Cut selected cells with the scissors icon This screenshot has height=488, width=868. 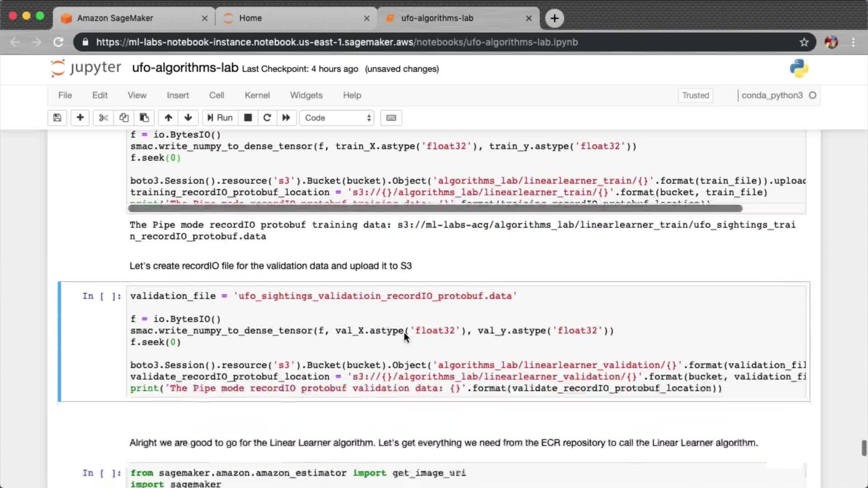(x=104, y=118)
